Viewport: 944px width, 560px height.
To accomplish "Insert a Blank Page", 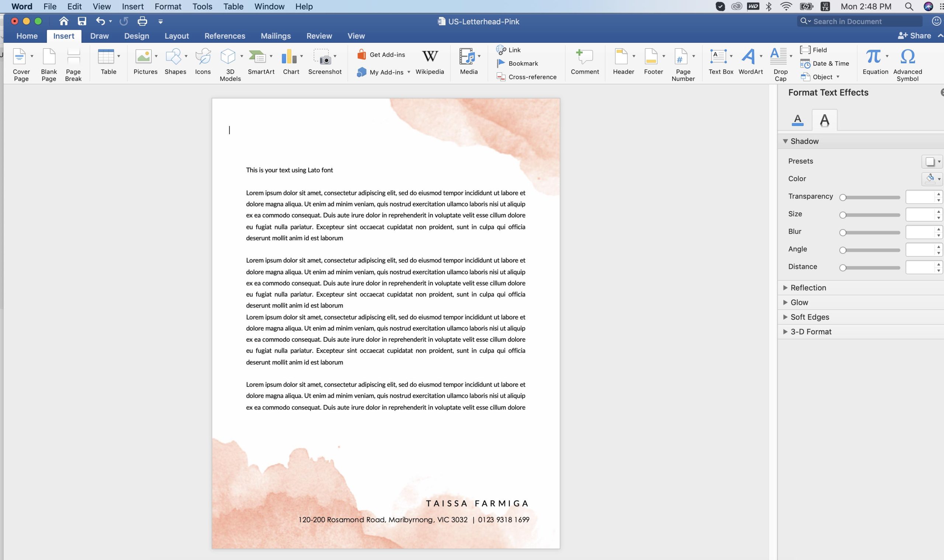I will [x=49, y=65].
